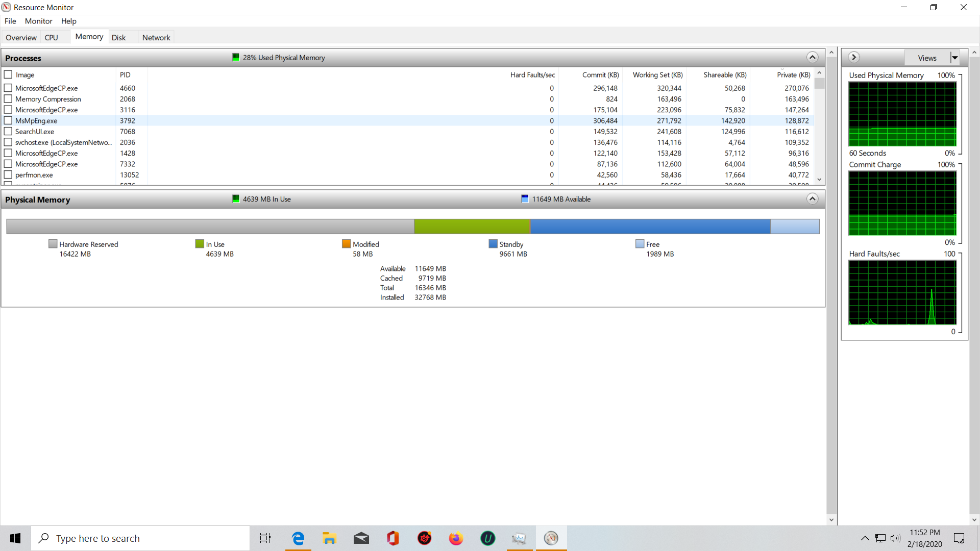This screenshot has width=980, height=551.
Task: Toggle the Image select-all checkbox
Action: 8,75
